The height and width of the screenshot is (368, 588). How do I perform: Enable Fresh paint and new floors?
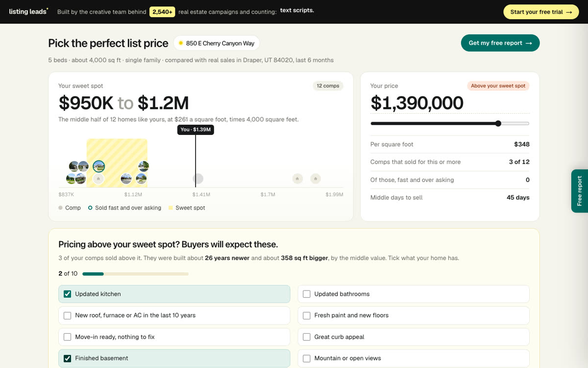tap(307, 315)
